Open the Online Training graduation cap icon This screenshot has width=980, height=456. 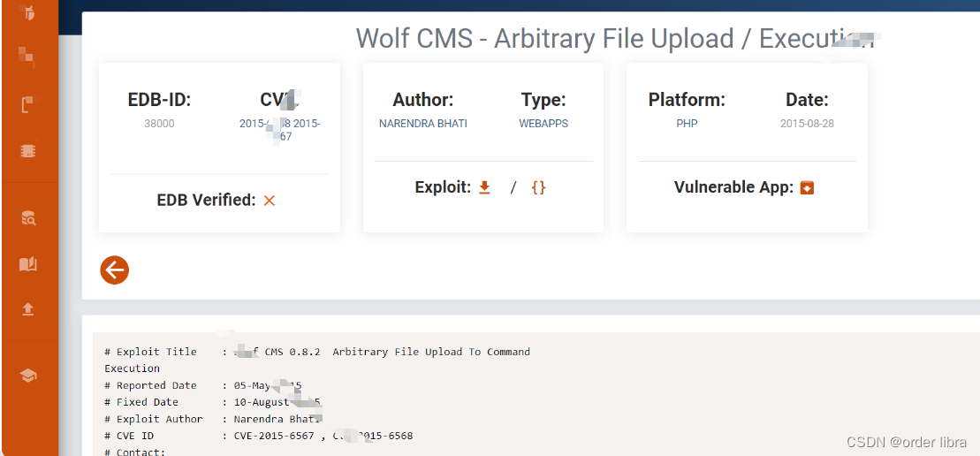[28, 375]
